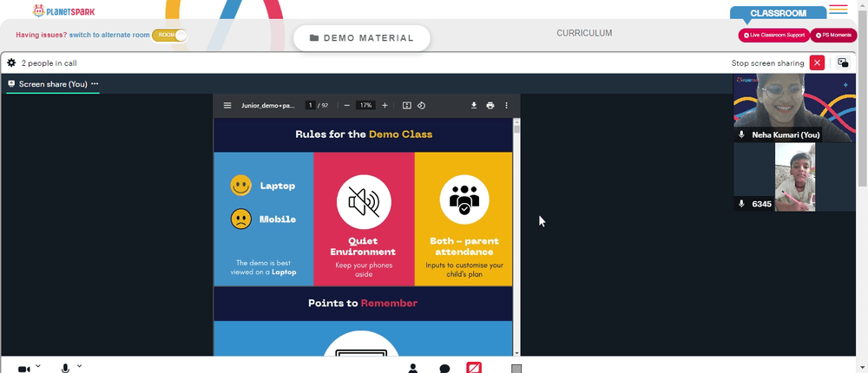Click the Quiet Environment muted speaker icon
Viewport: 868px width, 373px height.
pos(364,201)
